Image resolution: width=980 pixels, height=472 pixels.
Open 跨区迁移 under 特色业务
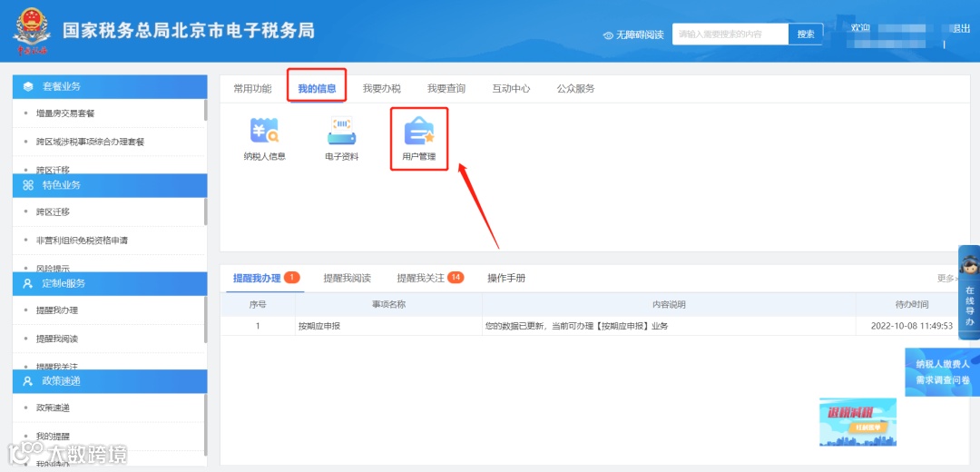tap(53, 211)
